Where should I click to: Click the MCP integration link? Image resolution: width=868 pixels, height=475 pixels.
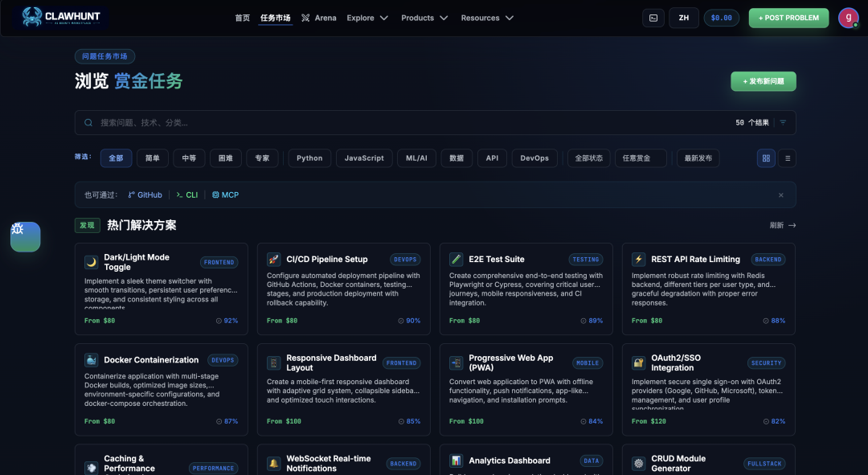225,195
